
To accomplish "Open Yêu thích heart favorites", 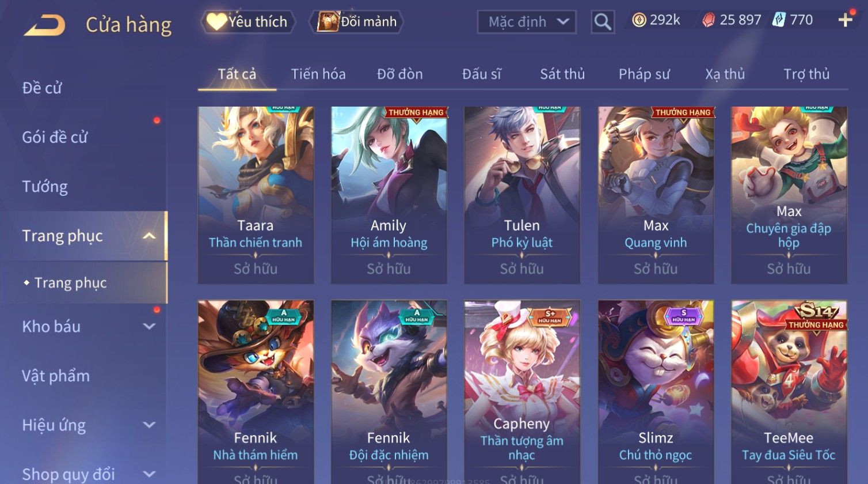I will 248,22.
